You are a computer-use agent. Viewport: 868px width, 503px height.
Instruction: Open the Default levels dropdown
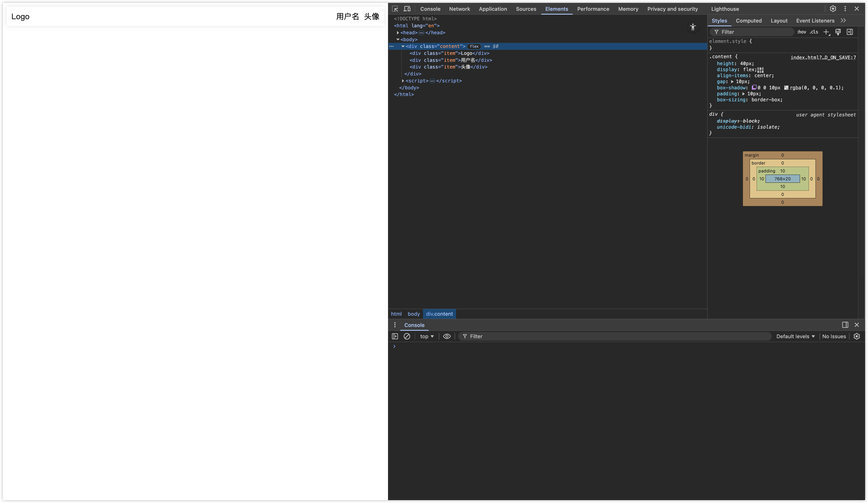(x=795, y=336)
